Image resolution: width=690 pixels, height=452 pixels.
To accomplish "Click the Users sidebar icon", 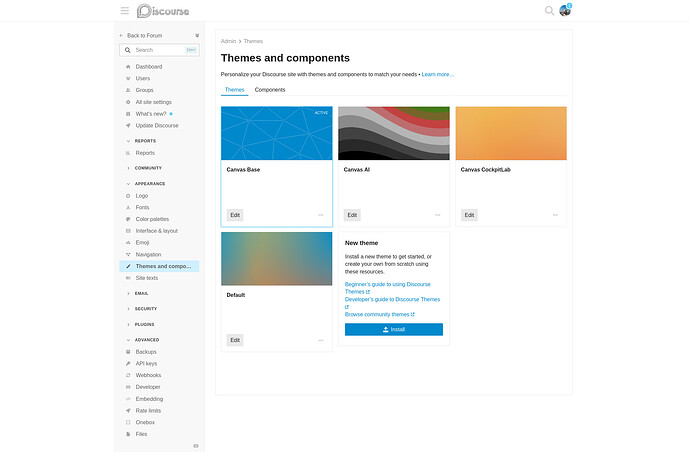I will coord(128,78).
